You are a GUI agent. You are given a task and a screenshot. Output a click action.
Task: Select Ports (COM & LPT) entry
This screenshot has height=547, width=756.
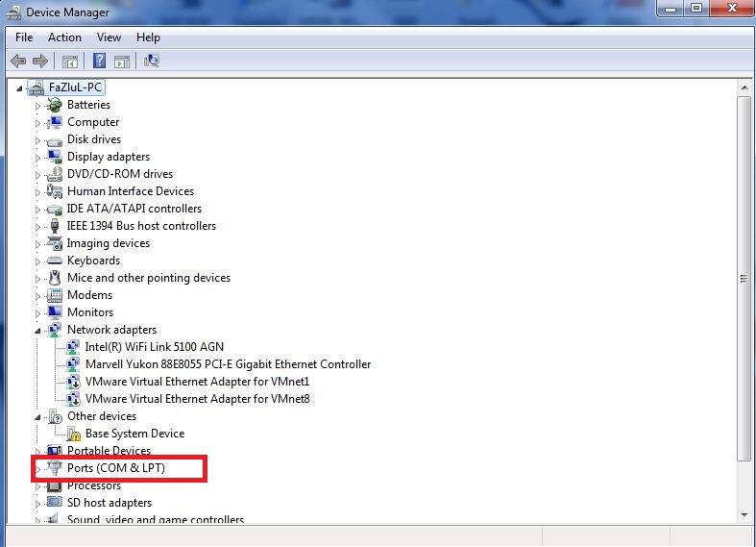click(x=115, y=468)
